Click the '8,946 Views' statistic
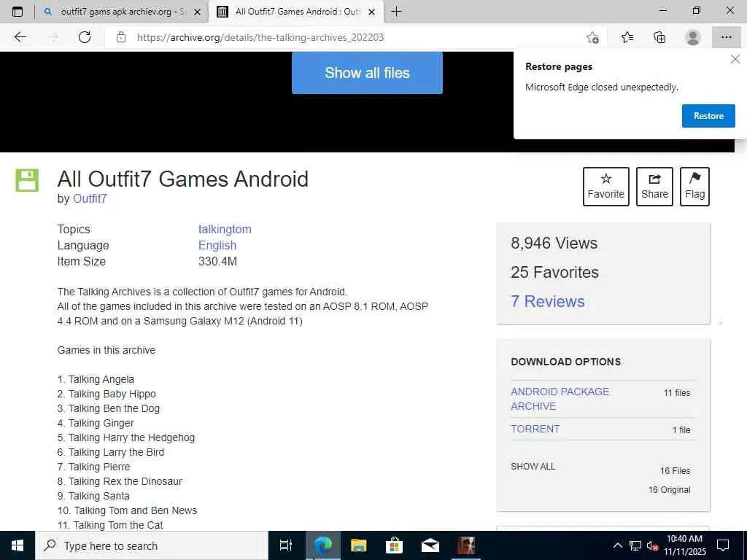 (554, 243)
